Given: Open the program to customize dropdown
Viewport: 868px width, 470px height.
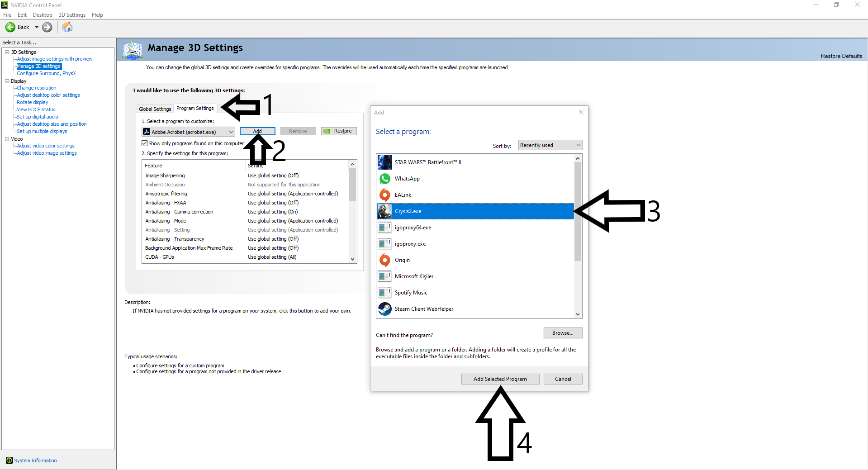Looking at the screenshot, I should click(x=188, y=132).
